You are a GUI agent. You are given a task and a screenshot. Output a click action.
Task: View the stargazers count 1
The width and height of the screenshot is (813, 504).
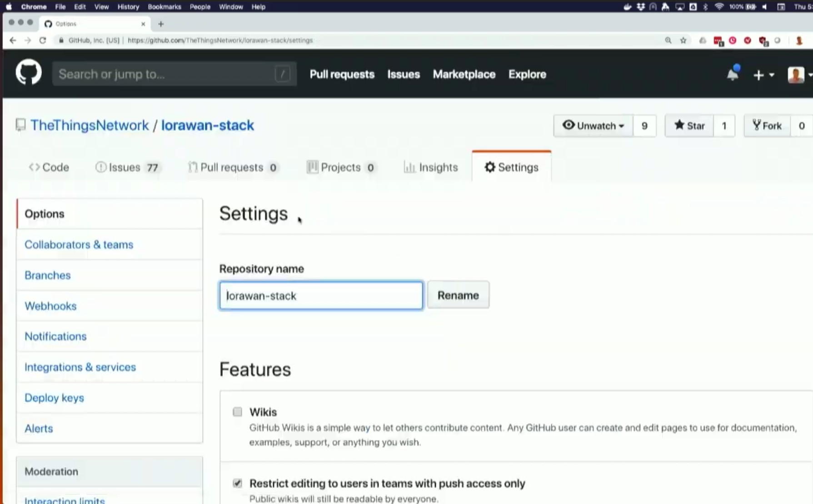click(x=724, y=126)
